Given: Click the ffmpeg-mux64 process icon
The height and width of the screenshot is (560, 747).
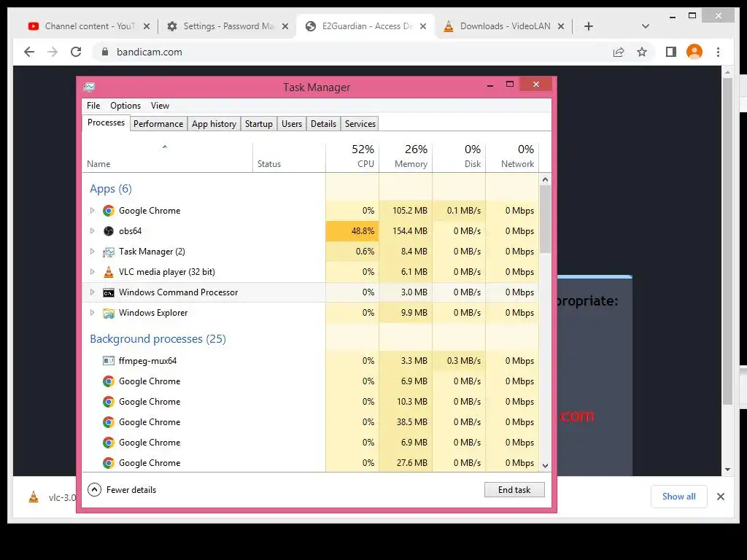Looking at the screenshot, I should click(109, 360).
